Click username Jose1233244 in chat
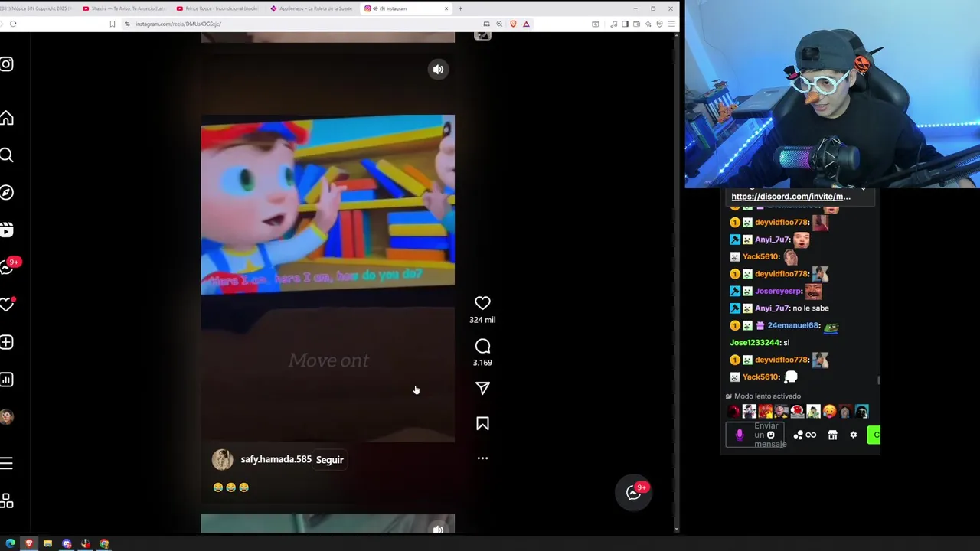 click(754, 342)
